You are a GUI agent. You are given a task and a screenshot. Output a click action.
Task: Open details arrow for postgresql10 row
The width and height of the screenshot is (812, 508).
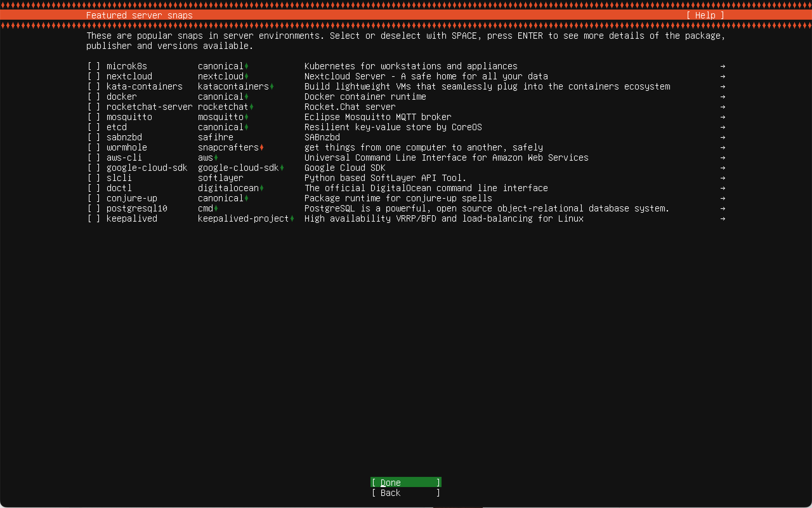point(723,208)
